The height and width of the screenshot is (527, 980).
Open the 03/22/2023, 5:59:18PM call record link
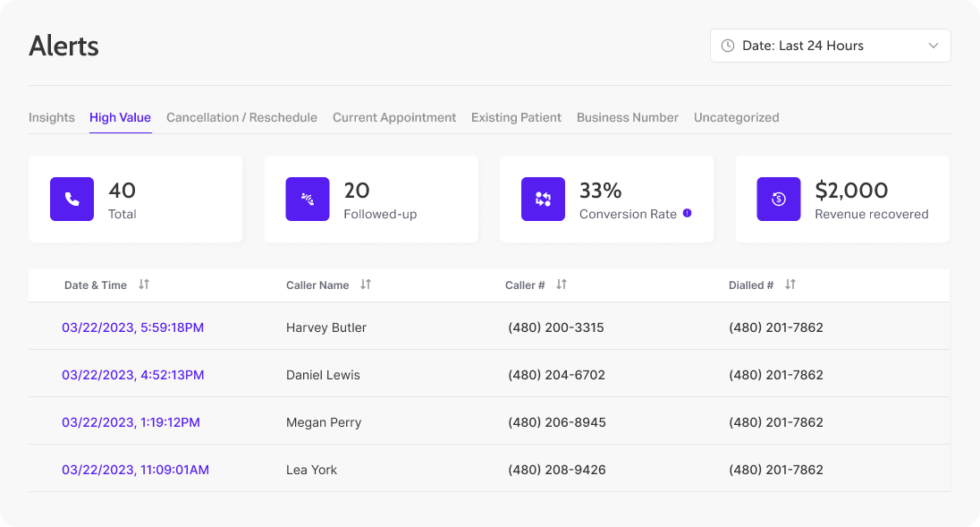point(131,327)
